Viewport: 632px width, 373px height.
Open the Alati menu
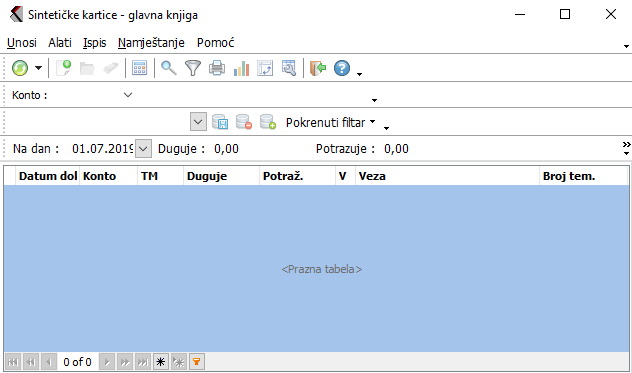coord(60,43)
